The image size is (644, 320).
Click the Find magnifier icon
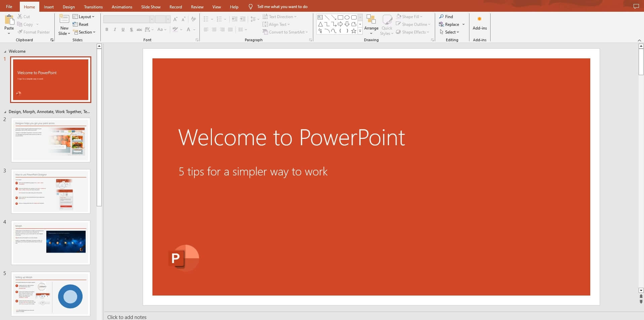click(x=442, y=16)
